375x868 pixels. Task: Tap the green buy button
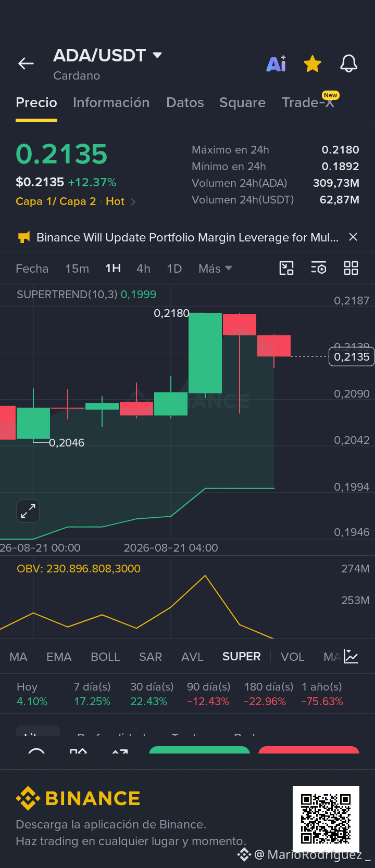tap(199, 750)
